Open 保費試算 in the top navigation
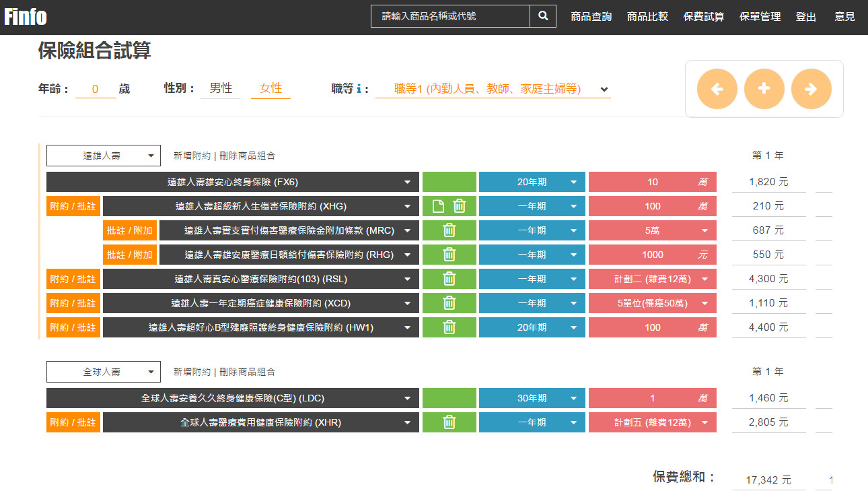 coord(704,17)
